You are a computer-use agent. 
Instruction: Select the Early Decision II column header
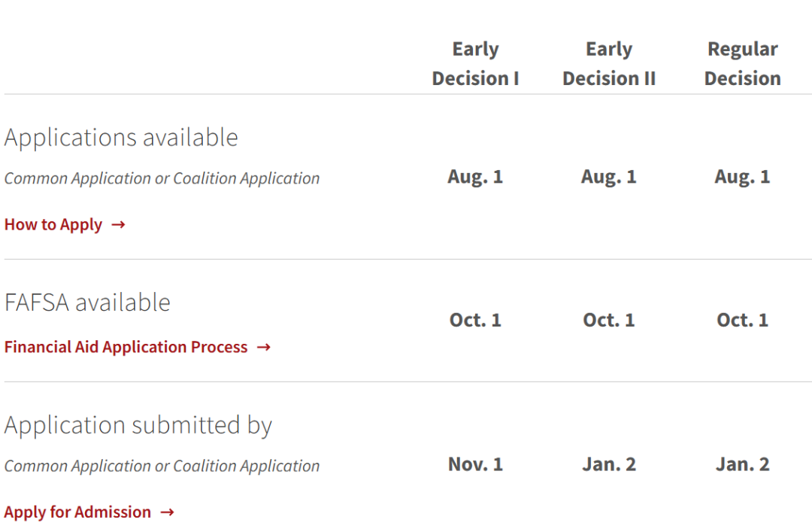coord(609,64)
